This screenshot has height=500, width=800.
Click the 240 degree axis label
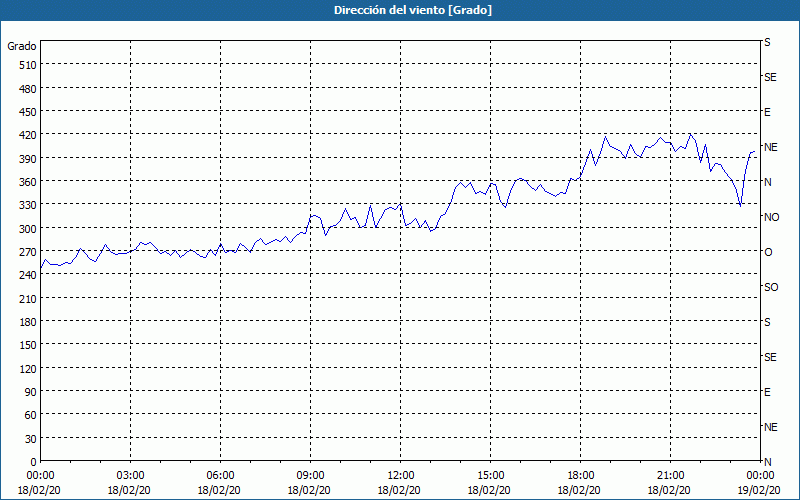[28, 275]
